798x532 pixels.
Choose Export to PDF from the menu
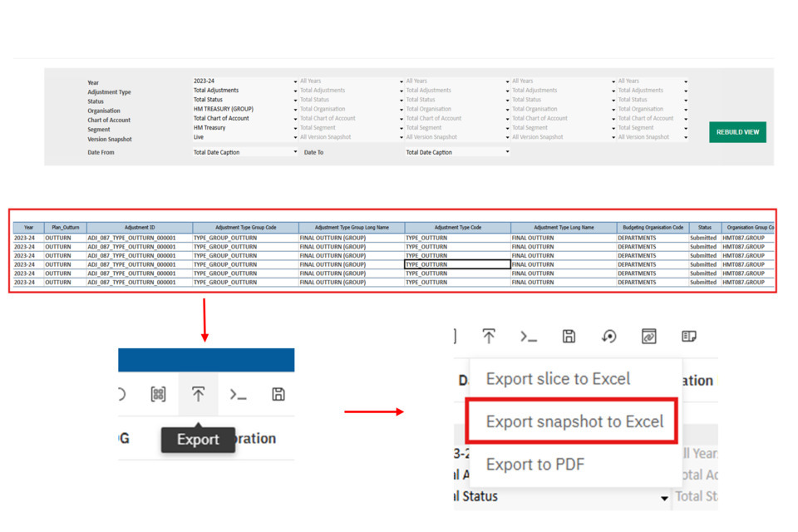(534, 464)
